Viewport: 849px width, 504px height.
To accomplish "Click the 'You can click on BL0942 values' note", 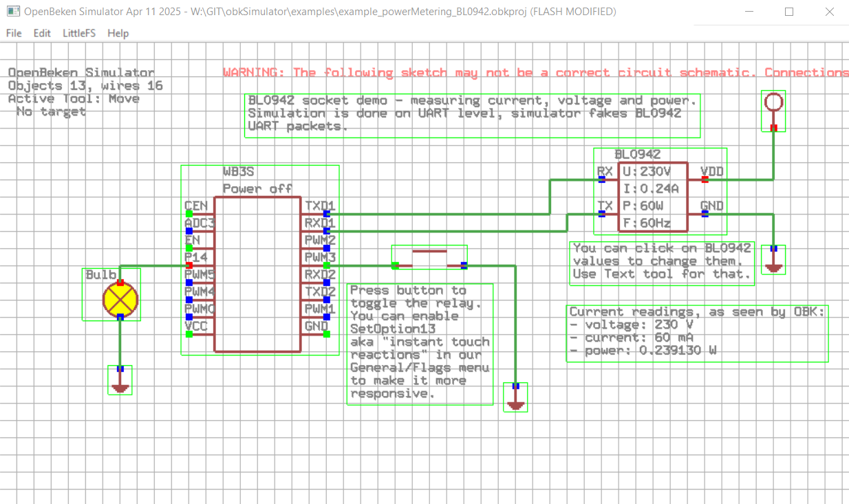I will point(663,262).
